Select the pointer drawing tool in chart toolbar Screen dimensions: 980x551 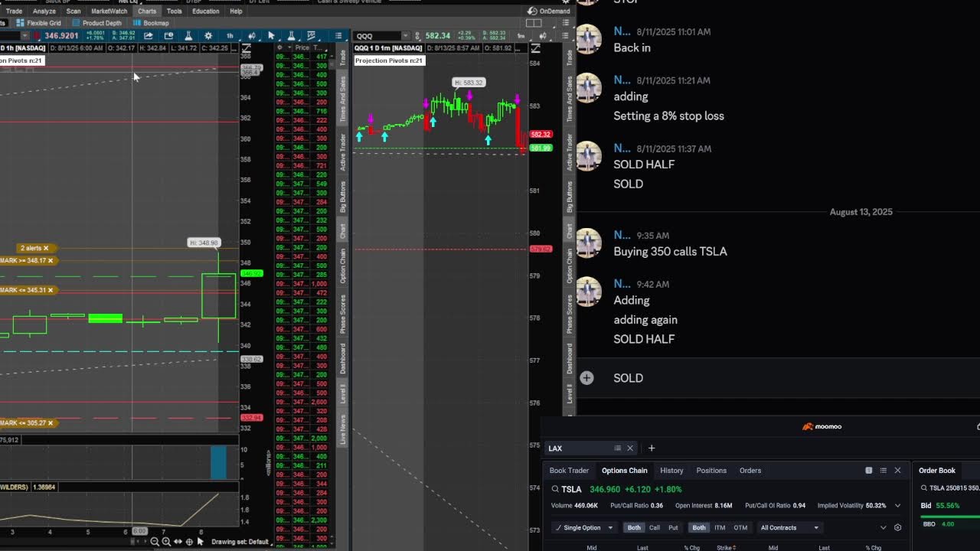pos(271,36)
